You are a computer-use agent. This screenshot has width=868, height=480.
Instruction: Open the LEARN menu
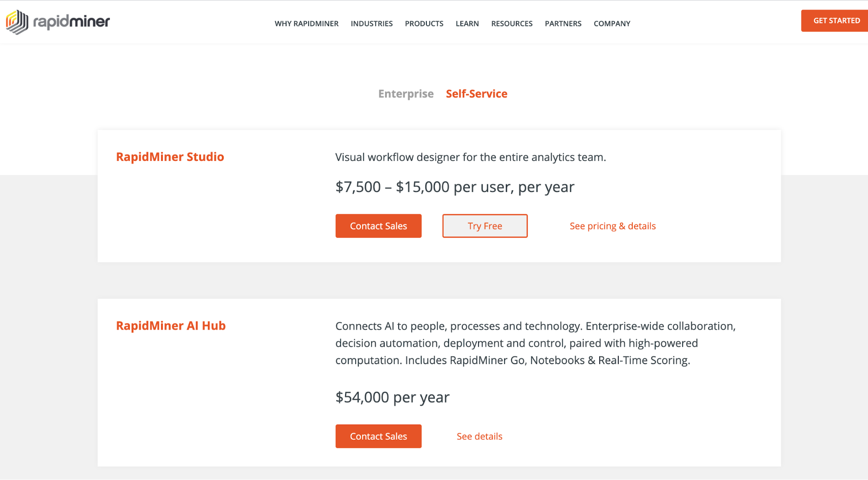tap(467, 23)
